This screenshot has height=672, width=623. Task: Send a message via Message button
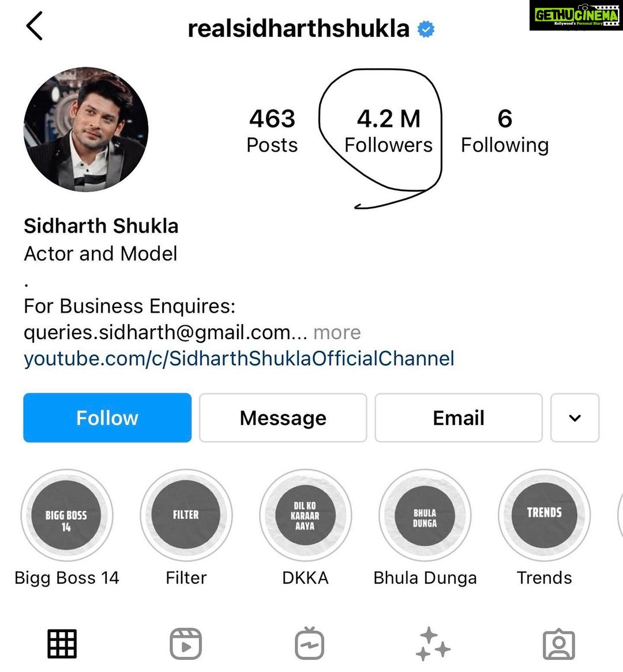(x=283, y=418)
